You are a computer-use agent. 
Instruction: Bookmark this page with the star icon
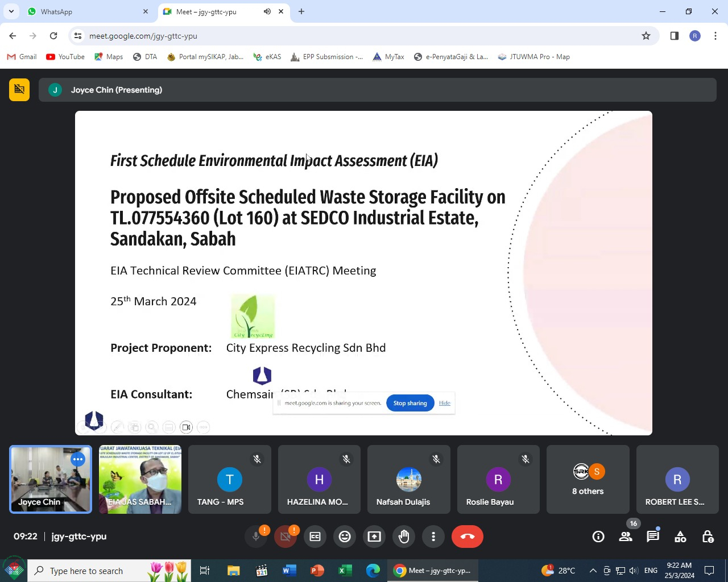pos(646,36)
